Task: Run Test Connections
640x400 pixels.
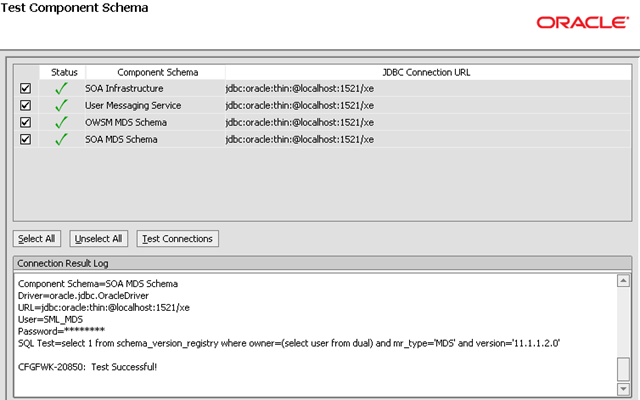Action: coord(177,239)
